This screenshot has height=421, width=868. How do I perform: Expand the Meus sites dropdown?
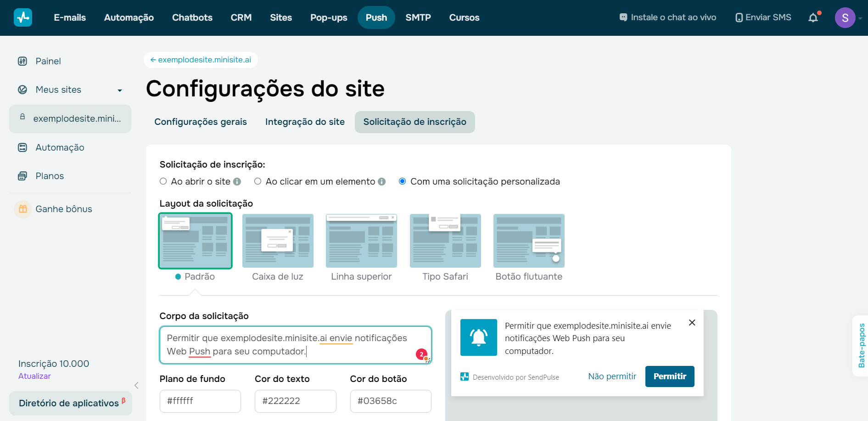coord(120,90)
